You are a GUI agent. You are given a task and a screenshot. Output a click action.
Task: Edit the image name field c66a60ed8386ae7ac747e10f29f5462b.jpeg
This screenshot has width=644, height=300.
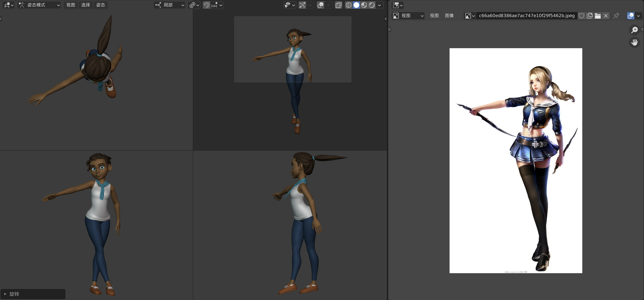click(x=526, y=16)
